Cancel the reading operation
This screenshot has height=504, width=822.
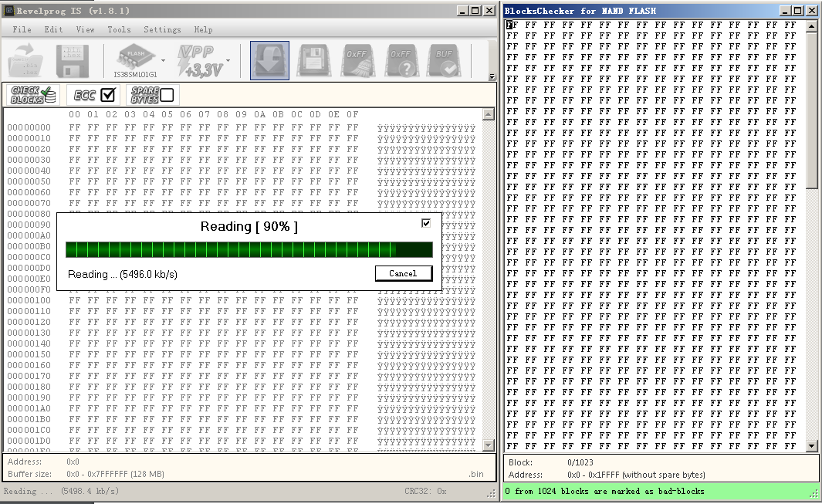(x=403, y=273)
